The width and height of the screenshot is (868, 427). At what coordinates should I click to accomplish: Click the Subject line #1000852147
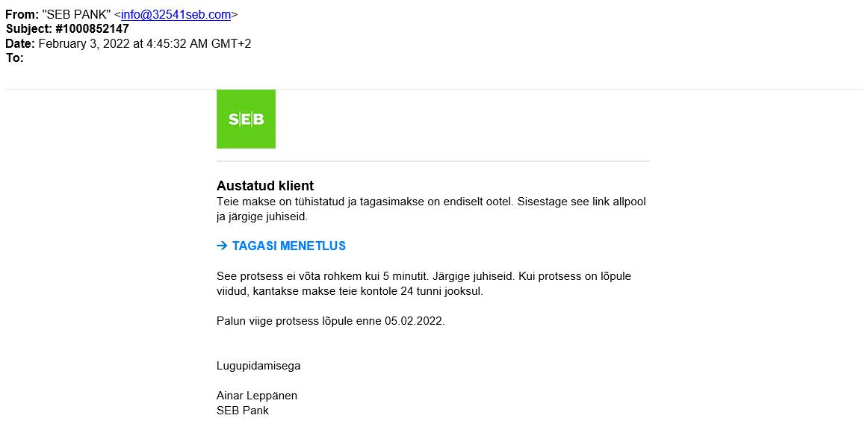92,28
